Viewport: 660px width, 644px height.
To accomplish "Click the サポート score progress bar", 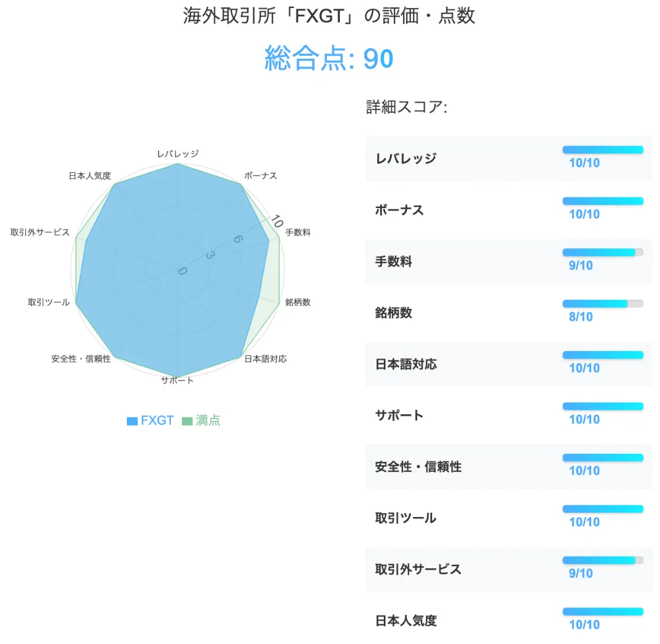I will pos(603,407).
